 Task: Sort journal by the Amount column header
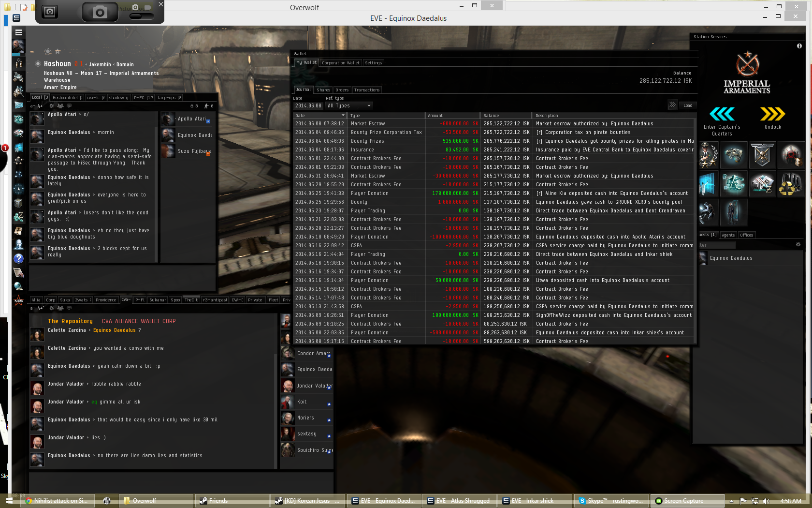pyautogui.click(x=452, y=116)
